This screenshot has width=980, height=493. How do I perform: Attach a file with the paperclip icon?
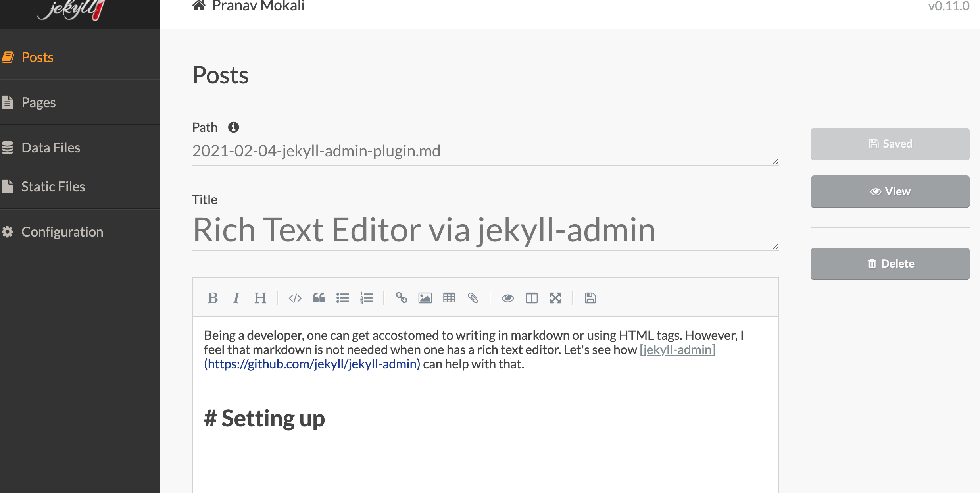(x=473, y=298)
